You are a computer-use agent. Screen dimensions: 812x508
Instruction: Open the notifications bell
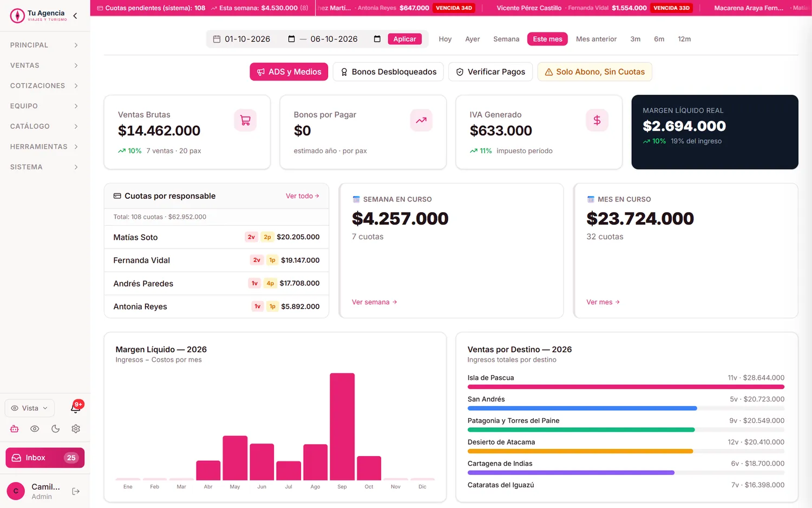[76, 408]
